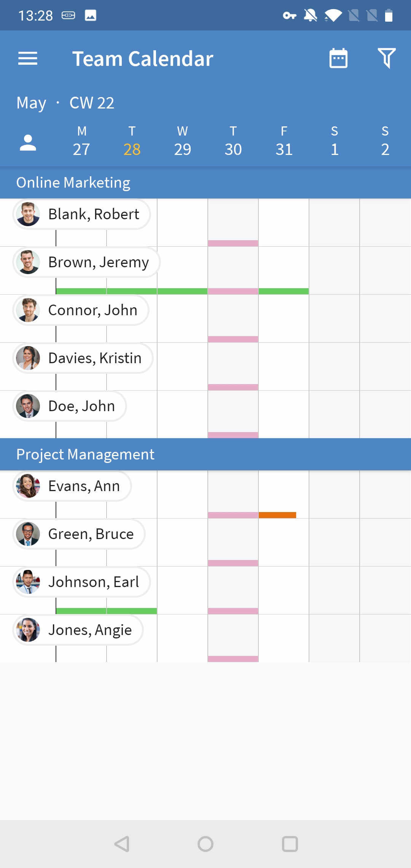
Task: Open Johnson, Earl's name chip
Action: [93, 582]
